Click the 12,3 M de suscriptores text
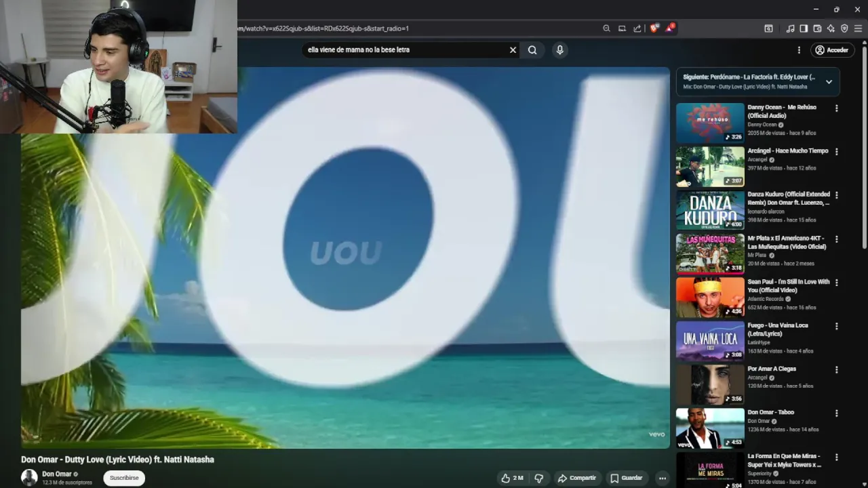Image resolution: width=868 pixels, height=488 pixels. coord(67,483)
